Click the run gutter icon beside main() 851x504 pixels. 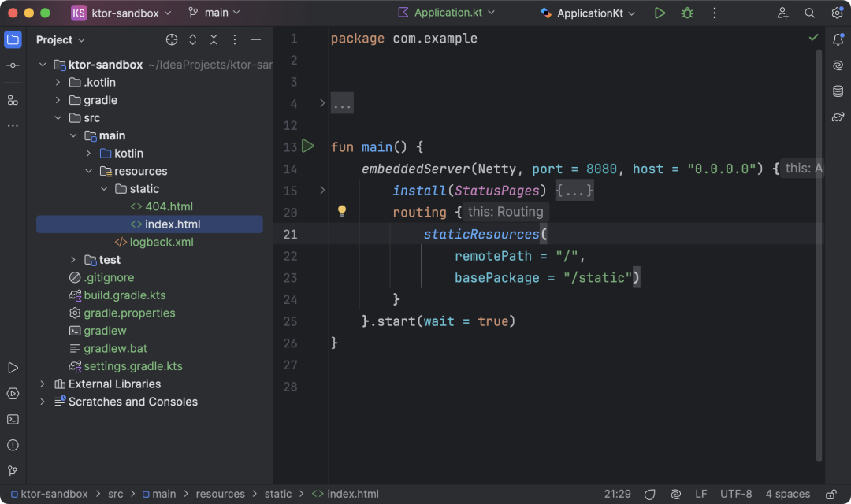coord(308,146)
